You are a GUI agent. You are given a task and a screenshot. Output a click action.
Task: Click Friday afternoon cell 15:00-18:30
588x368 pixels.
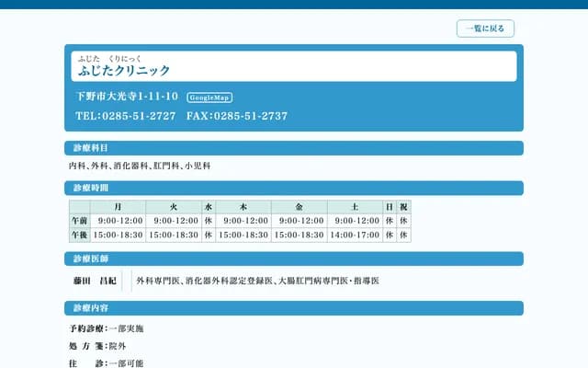pos(300,236)
